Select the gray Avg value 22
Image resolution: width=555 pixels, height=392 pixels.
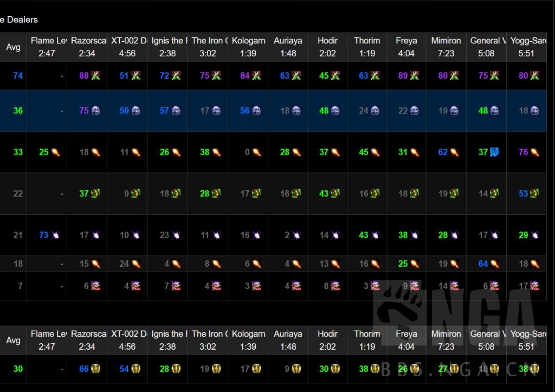point(18,194)
